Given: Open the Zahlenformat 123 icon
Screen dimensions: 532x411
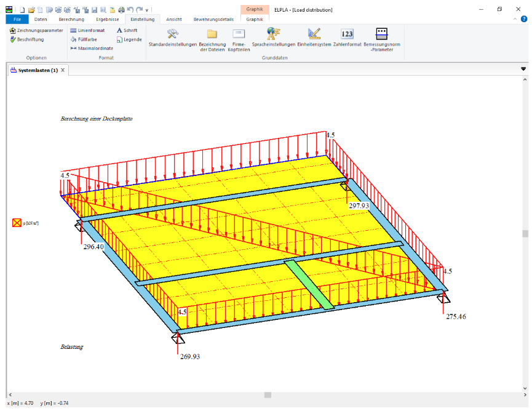Looking at the screenshot, I should point(347,38).
